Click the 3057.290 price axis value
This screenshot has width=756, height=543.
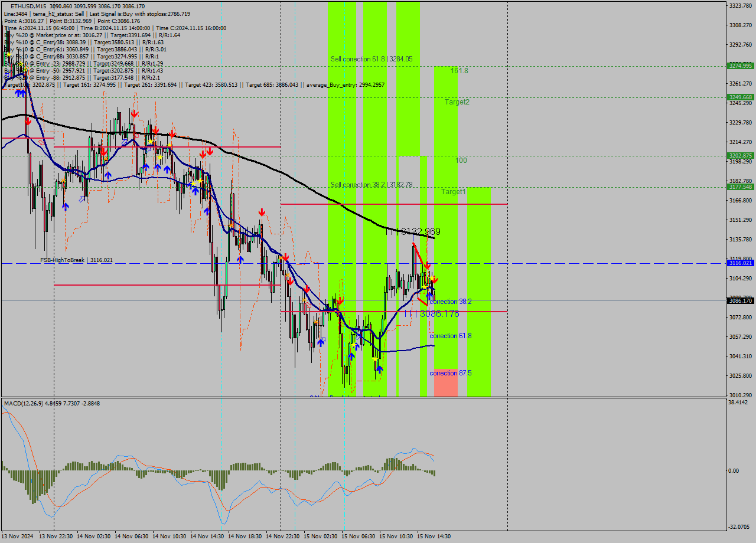(x=741, y=336)
